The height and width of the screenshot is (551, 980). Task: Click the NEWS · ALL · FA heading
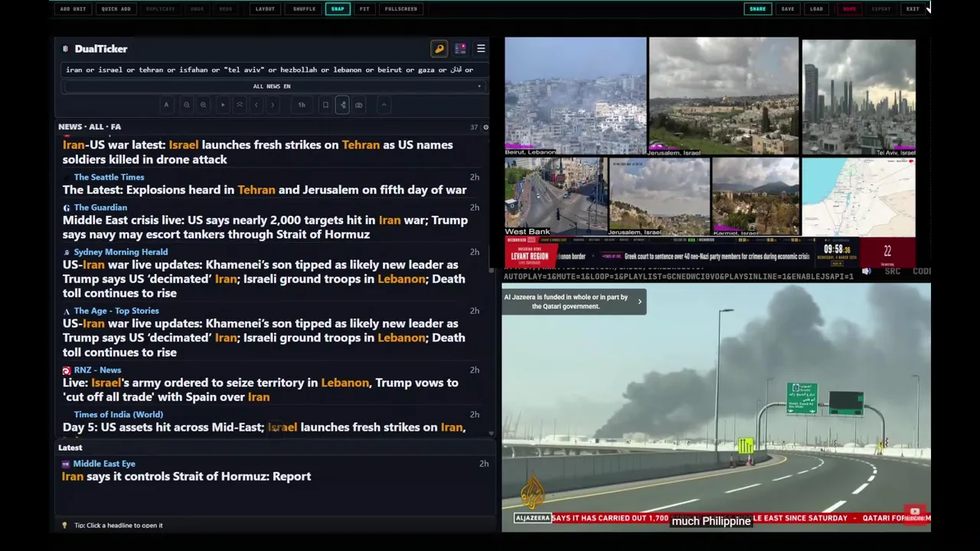point(90,127)
